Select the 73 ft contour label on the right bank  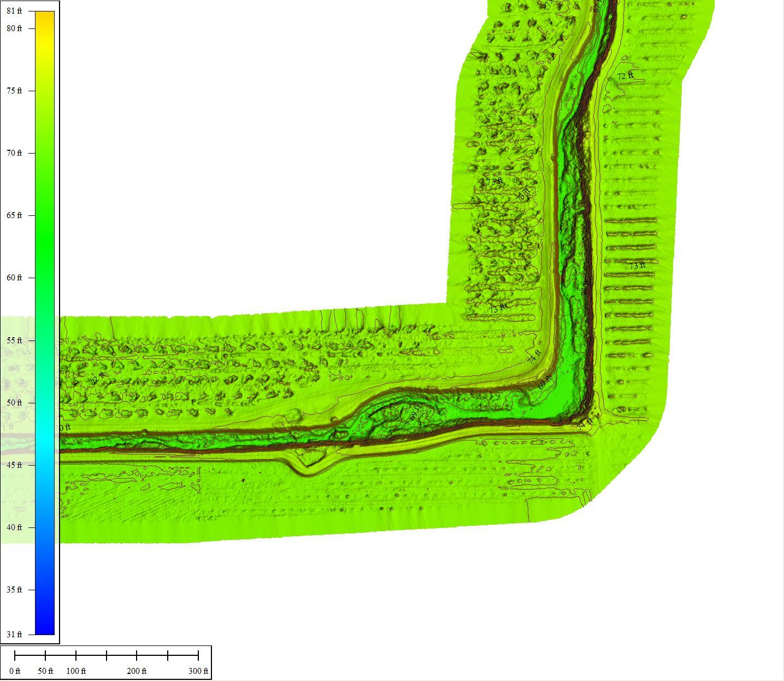[x=637, y=266]
